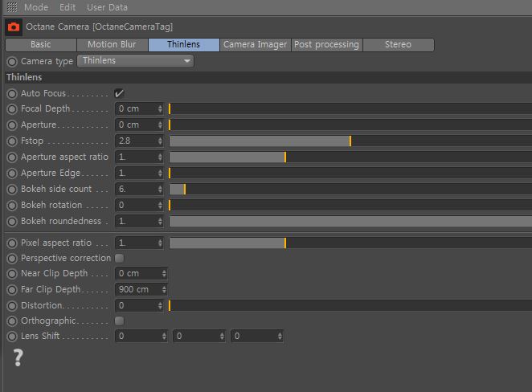The image size is (532, 392).
Task: Switch to the Stereo tab
Action: pyautogui.click(x=399, y=45)
